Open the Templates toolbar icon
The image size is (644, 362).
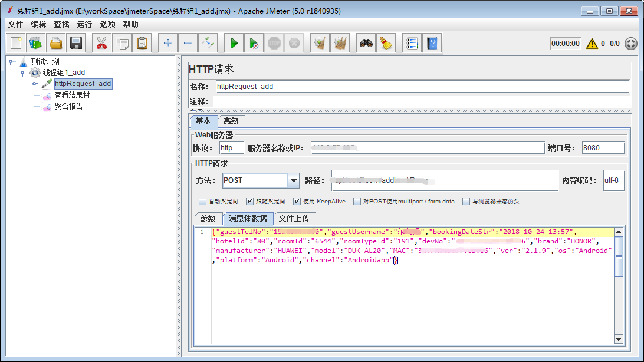(36, 43)
